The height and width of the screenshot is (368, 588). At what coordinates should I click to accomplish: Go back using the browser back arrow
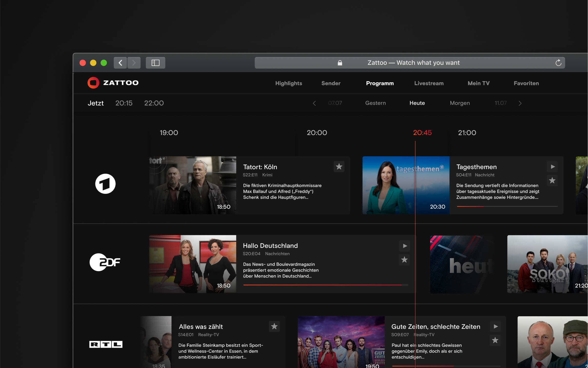pyautogui.click(x=120, y=63)
